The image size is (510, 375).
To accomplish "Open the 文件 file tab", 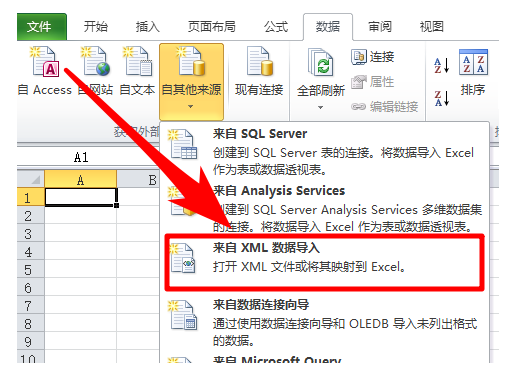I will [42, 27].
